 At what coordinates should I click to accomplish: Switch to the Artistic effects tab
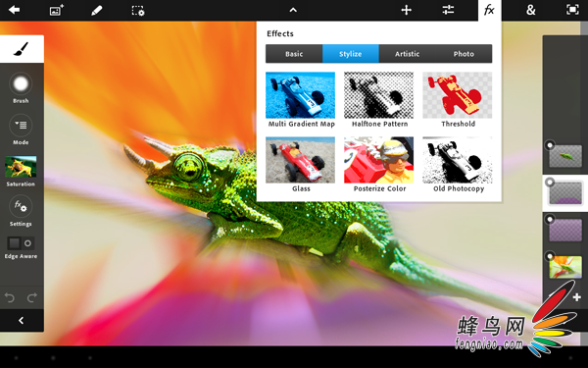click(407, 54)
